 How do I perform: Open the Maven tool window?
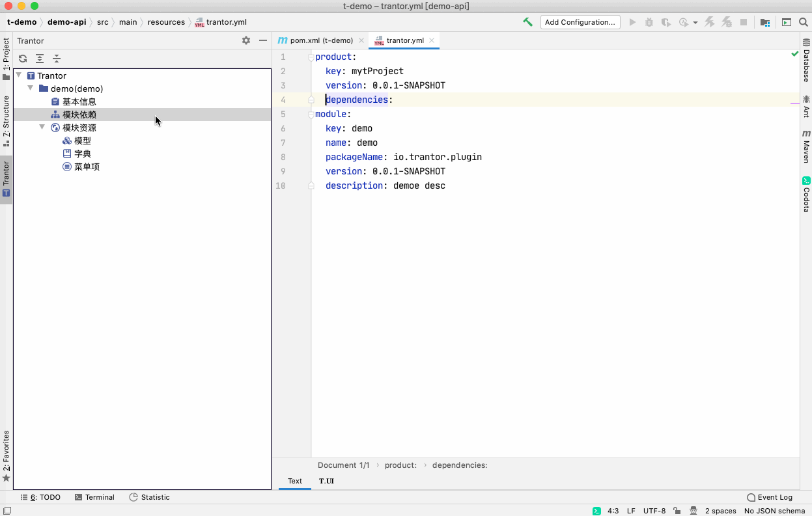point(806,146)
